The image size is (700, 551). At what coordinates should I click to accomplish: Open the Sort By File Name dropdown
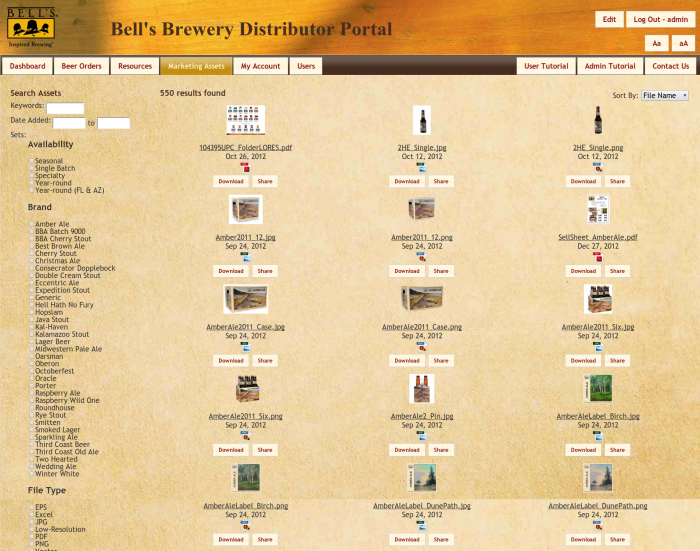point(665,96)
